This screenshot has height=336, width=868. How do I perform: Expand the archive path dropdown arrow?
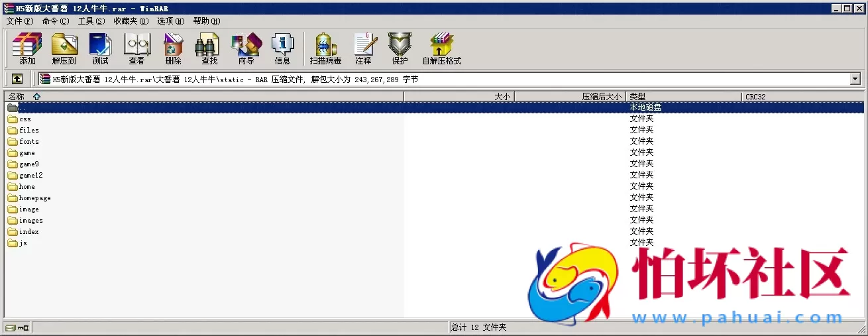point(855,79)
